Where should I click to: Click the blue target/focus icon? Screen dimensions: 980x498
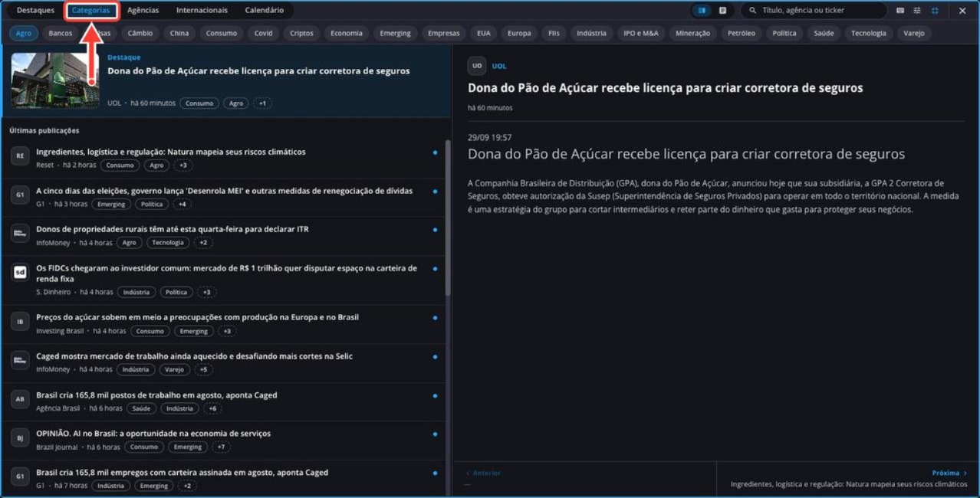935,11
